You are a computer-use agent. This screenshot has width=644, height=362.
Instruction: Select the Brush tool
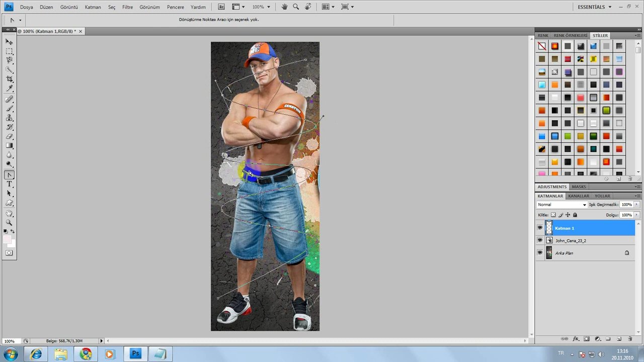pyautogui.click(x=9, y=109)
